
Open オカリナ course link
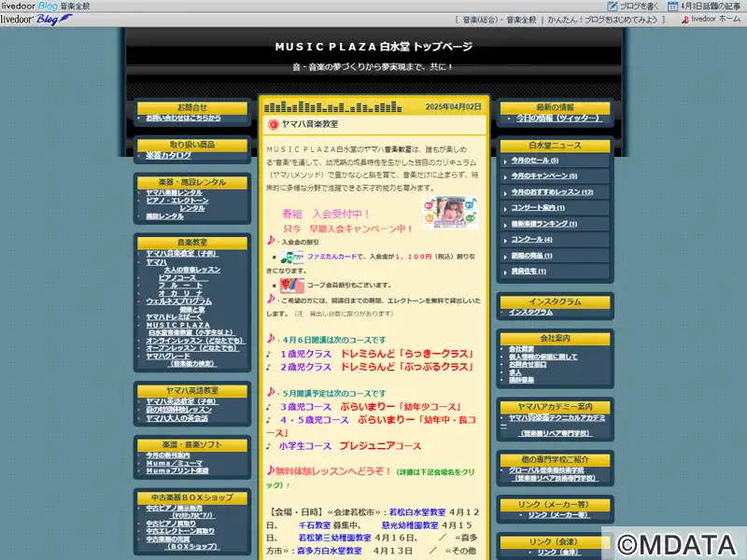[x=180, y=293]
